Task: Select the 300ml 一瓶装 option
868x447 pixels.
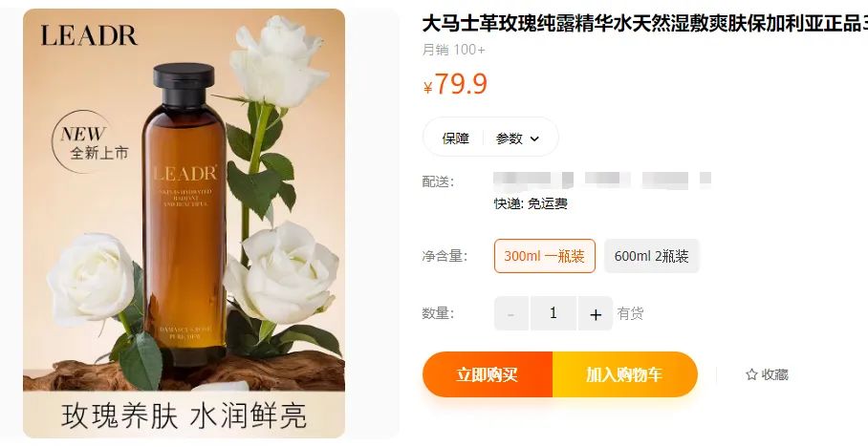Action: click(x=545, y=256)
